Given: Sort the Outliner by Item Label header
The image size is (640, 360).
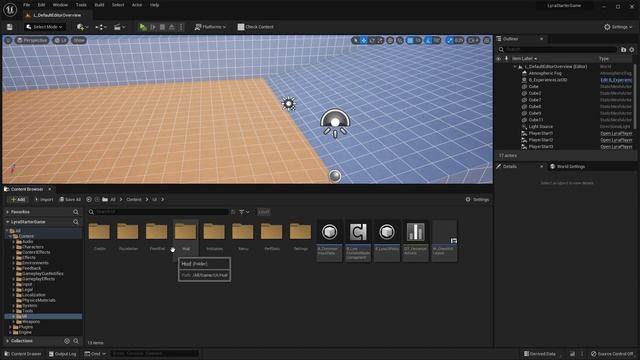Looking at the screenshot, I should [524, 59].
